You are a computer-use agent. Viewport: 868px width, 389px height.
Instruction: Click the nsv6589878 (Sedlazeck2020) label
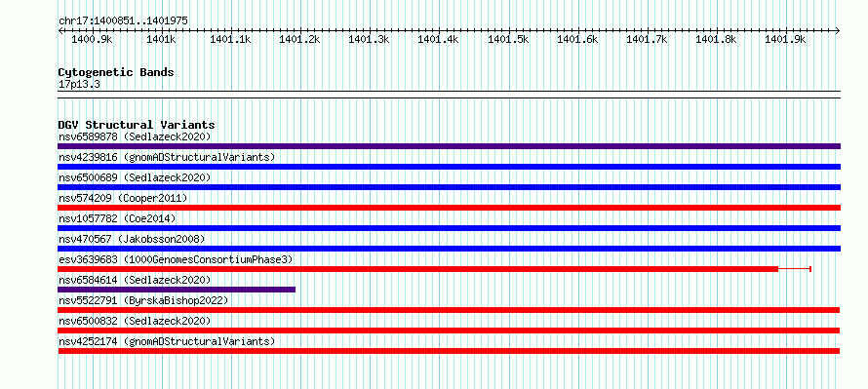pos(135,136)
